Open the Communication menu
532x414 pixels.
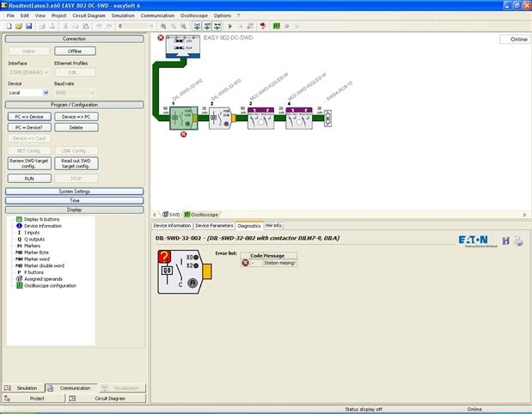(157, 15)
